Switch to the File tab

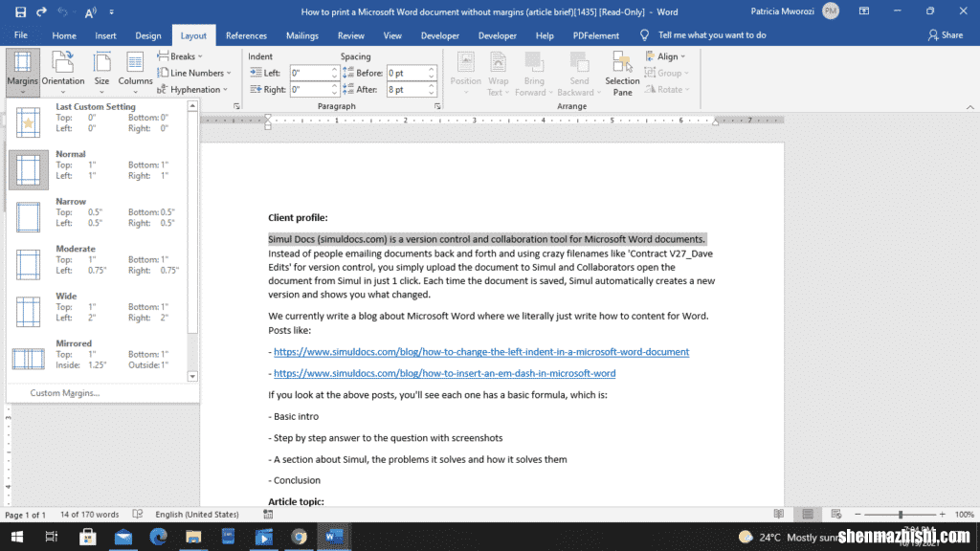point(21,35)
